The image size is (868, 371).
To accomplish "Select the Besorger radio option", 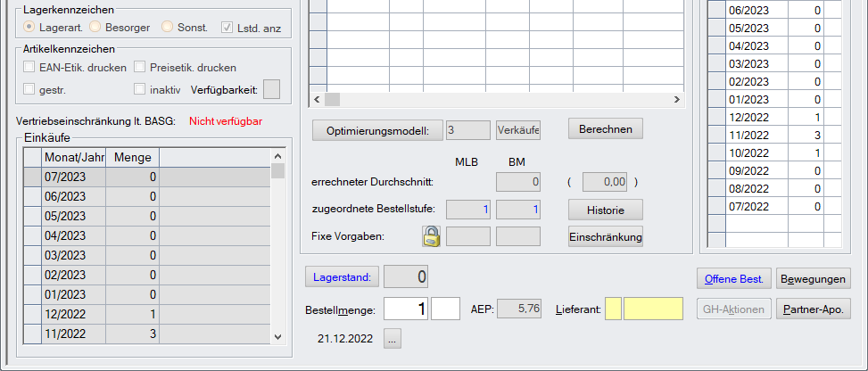I will click(94, 28).
